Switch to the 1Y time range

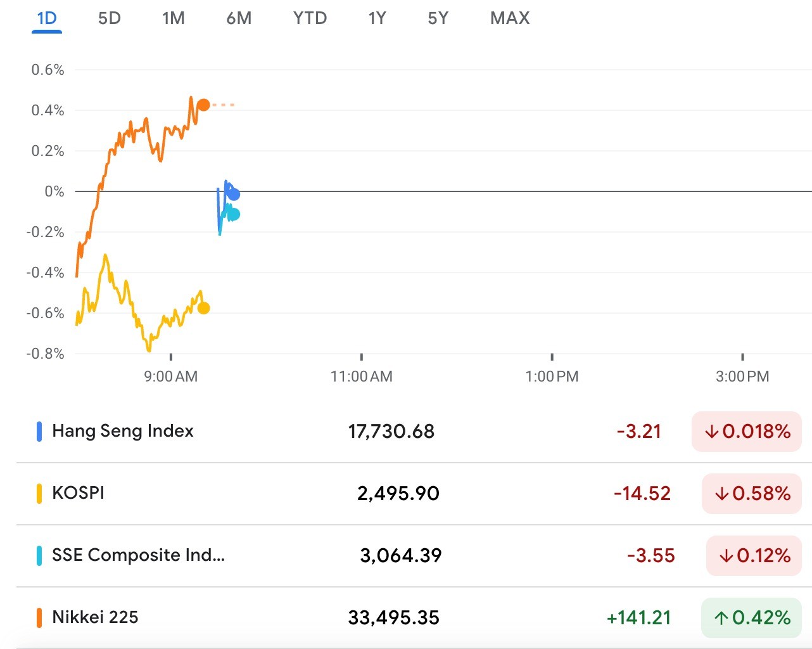click(377, 18)
